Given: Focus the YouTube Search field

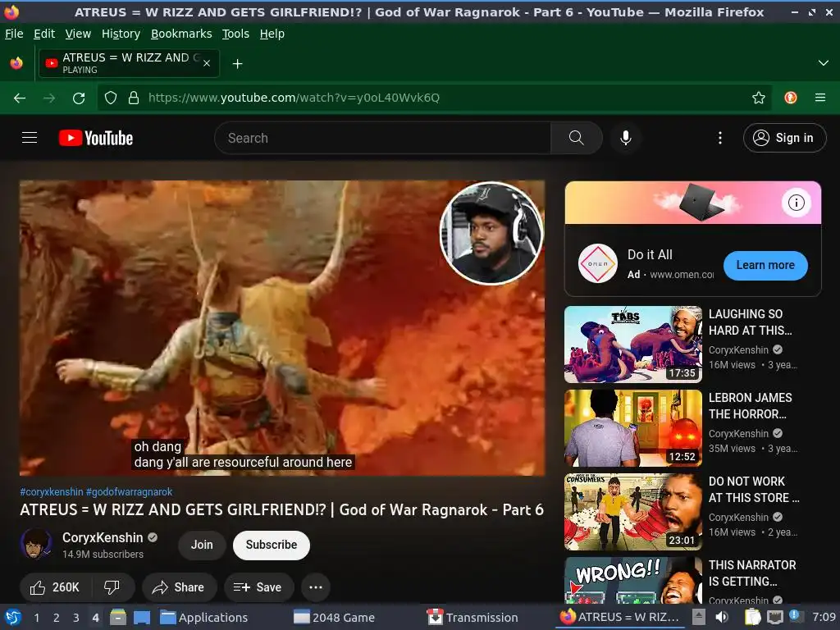Looking at the screenshot, I should (x=383, y=138).
